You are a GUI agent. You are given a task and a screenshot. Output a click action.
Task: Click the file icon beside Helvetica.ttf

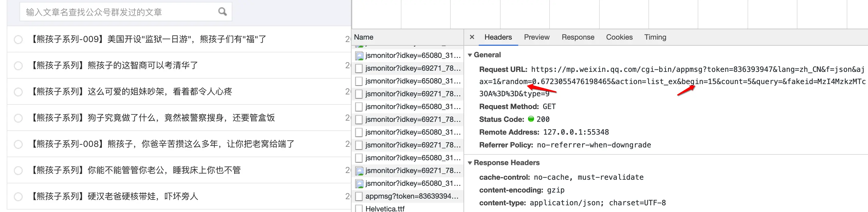(x=359, y=209)
